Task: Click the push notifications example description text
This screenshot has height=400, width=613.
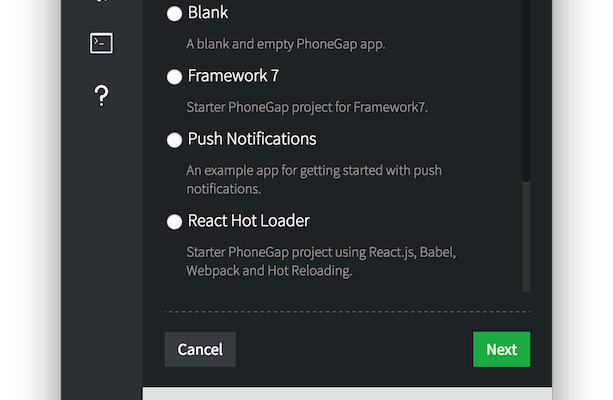Action: (314, 179)
